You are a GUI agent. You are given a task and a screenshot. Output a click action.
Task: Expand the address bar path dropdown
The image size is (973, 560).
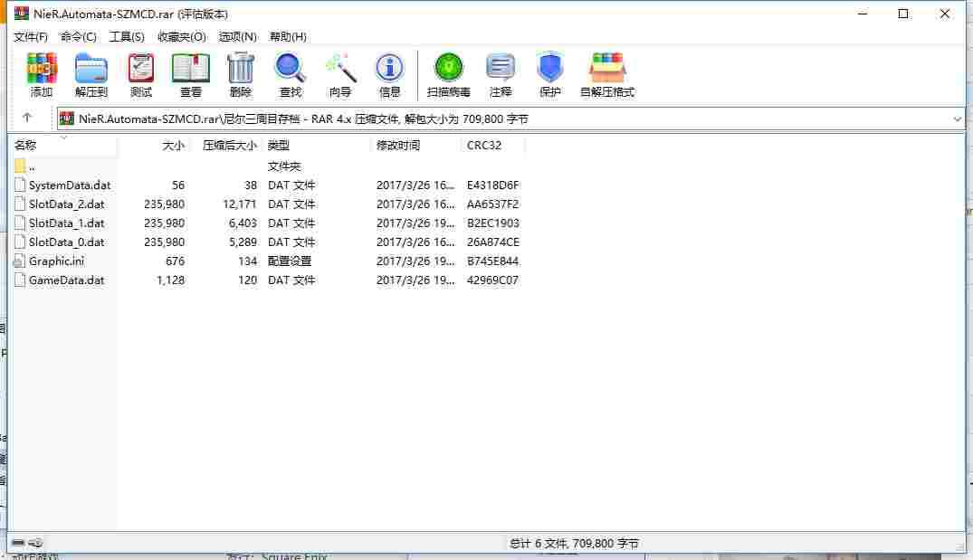coord(957,119)
